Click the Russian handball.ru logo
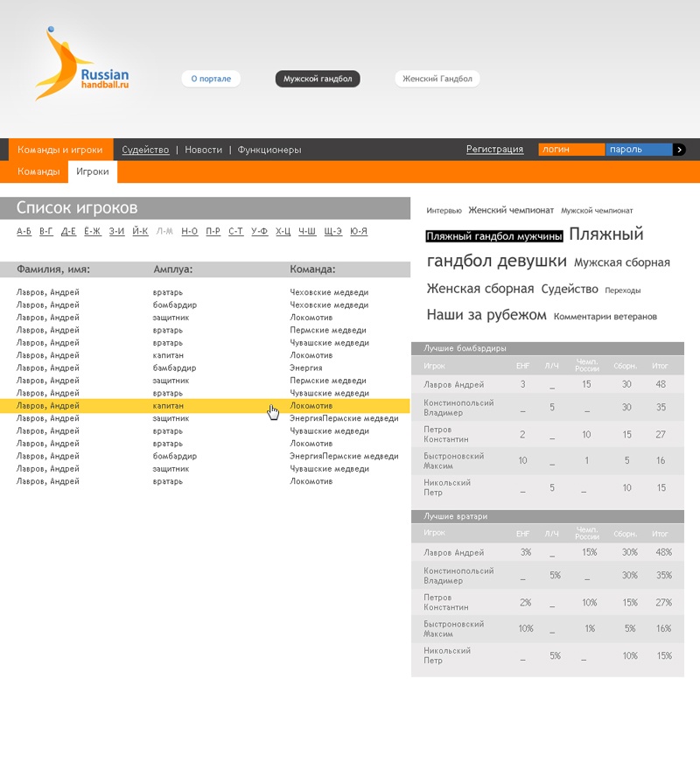Viewport: 700px width, 770px height. 81,66
